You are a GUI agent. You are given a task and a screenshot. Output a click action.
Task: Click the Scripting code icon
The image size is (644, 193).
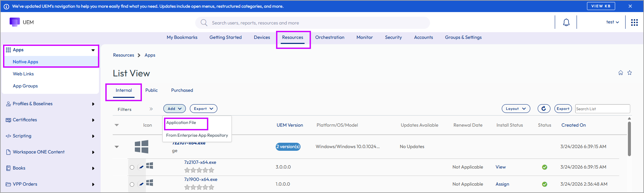[x=8, y=136]
